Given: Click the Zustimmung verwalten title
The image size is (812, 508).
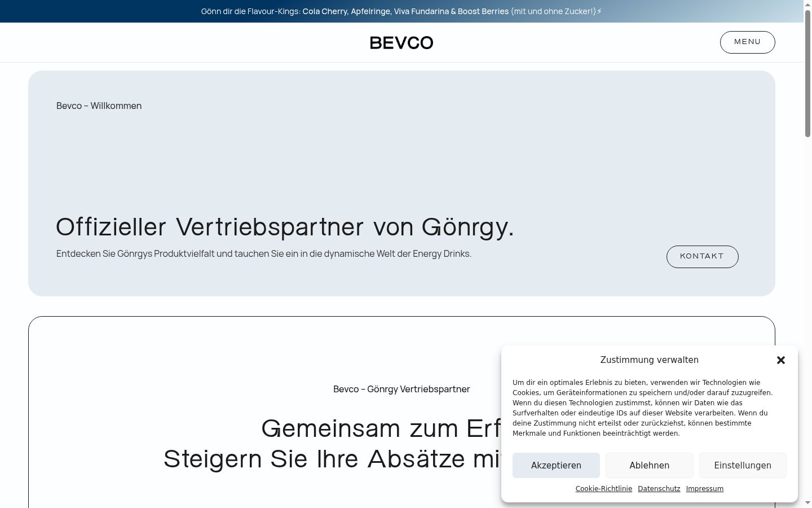Looking at the screenshot, I should 650,360.
